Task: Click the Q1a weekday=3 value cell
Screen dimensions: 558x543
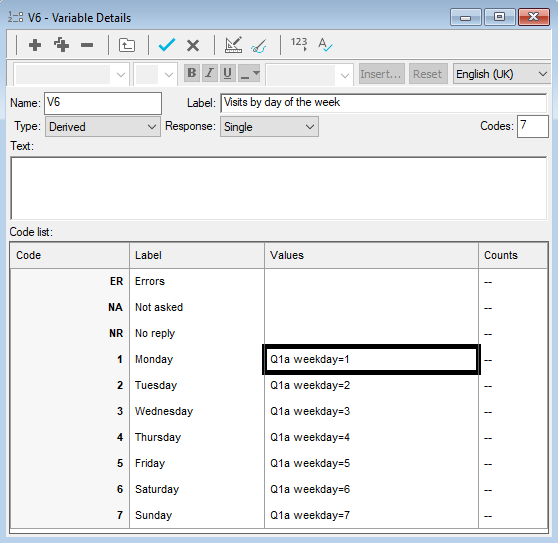Action: (372, 411)
